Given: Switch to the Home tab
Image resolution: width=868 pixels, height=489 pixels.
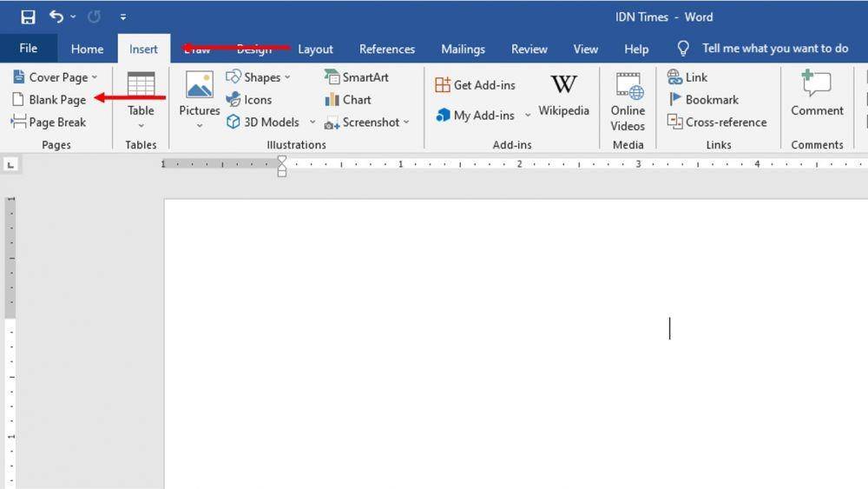Looking at the screenshot, I should tap(87, 49).
